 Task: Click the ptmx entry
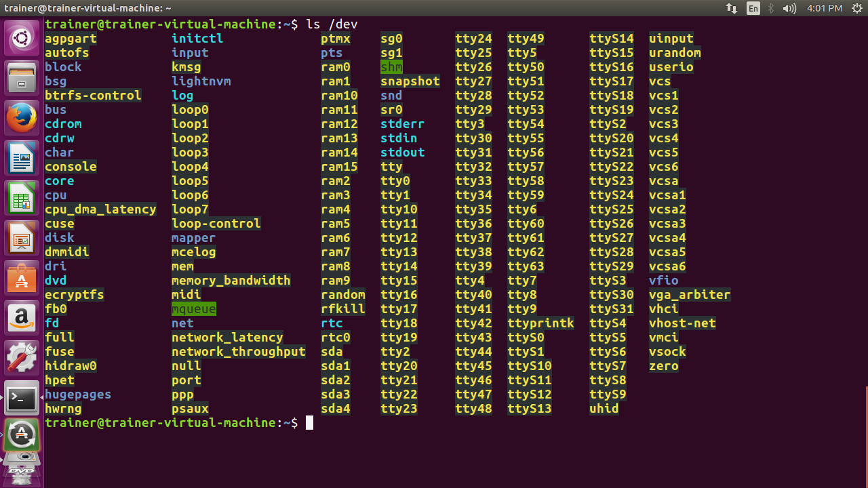tap(336, 39)
